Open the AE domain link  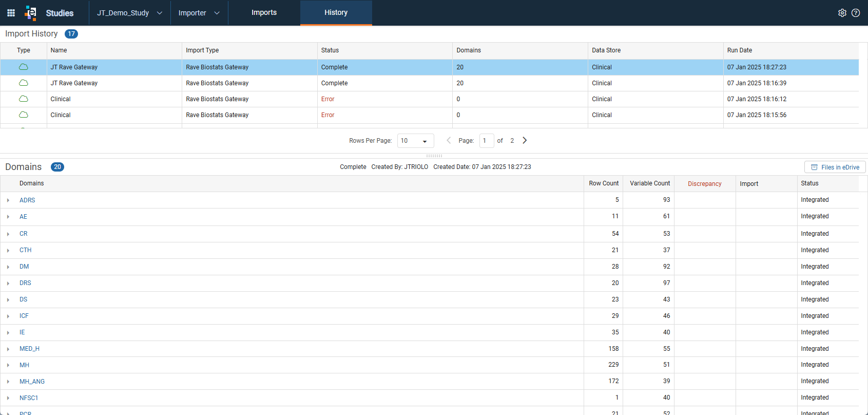(x=23, y=217)
